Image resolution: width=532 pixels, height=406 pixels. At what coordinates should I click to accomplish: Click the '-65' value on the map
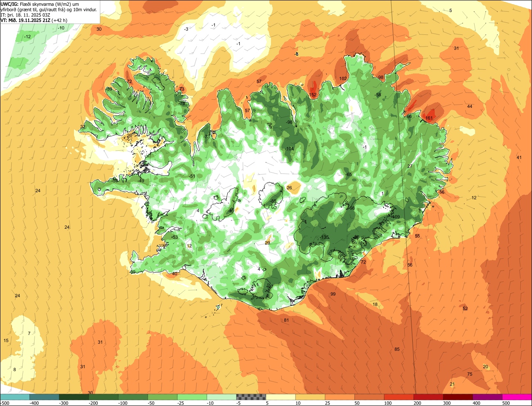click(x=349, y=175)
